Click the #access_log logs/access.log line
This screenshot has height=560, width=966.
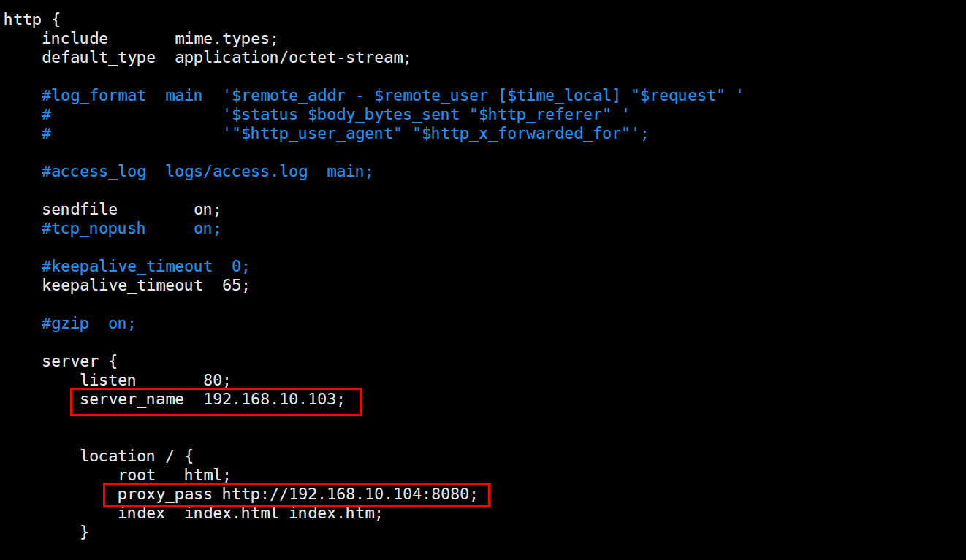208,172
